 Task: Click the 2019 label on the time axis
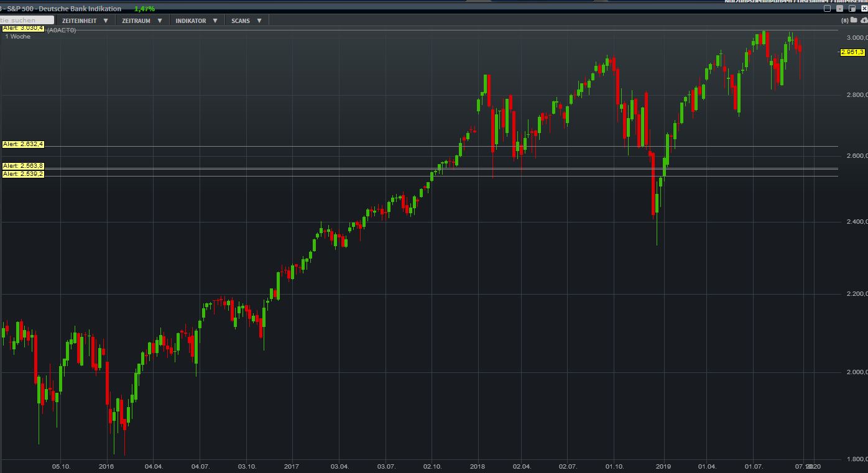coord(663,466)
